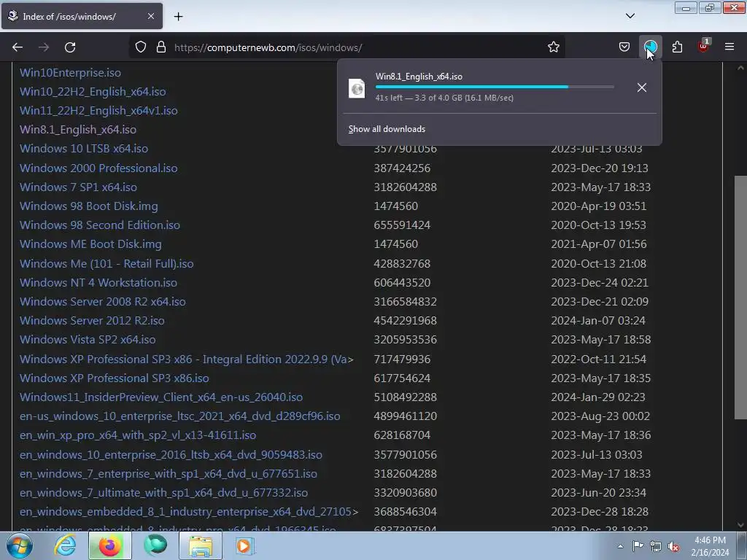Download en_windows_7_ultimate_with_sp1_x64 ISO
Image resolution: width=747 pixels, height=560 pixels.
tap(163, 493)
